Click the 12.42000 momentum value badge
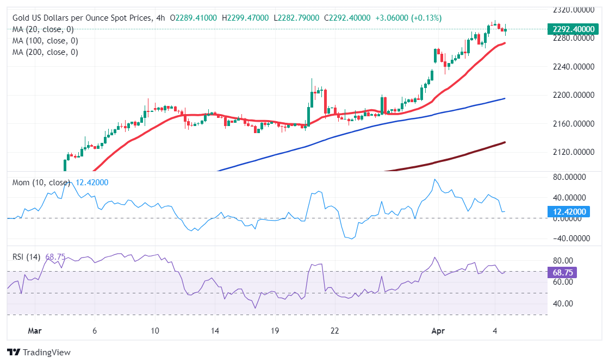The height and width of the screenshot is (364, 609). (x=569, y=211)
